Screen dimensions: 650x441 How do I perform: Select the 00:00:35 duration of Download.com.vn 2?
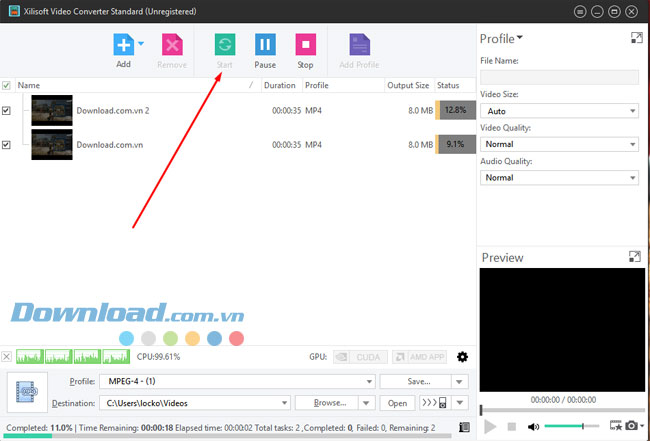click(286, 111)
